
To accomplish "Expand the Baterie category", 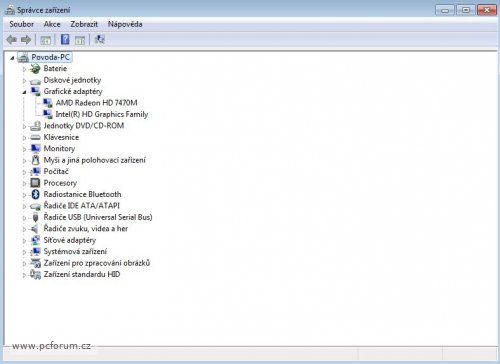I will [24, 69].
